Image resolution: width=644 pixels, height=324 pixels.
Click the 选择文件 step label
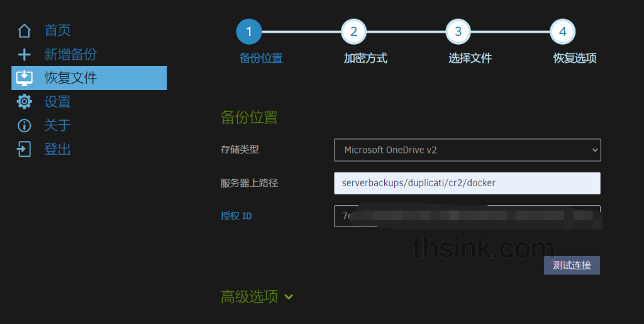(x=470, y=59)
